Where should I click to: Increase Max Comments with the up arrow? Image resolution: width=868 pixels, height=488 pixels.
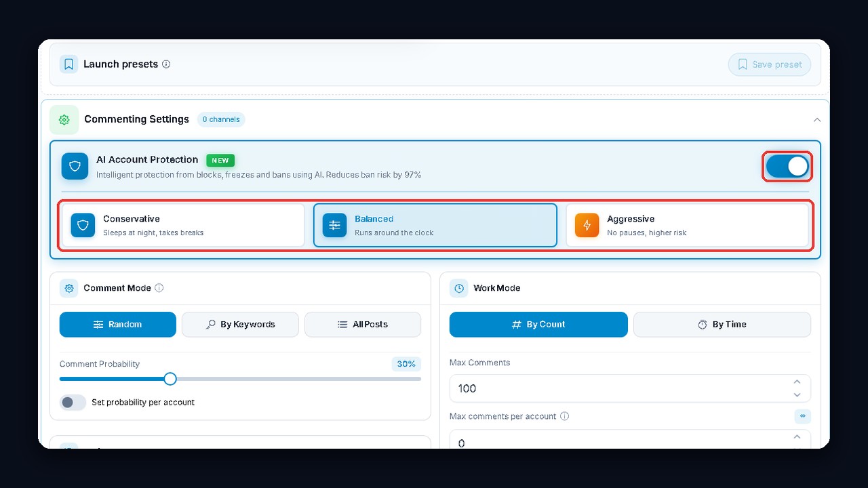point(797,382)
